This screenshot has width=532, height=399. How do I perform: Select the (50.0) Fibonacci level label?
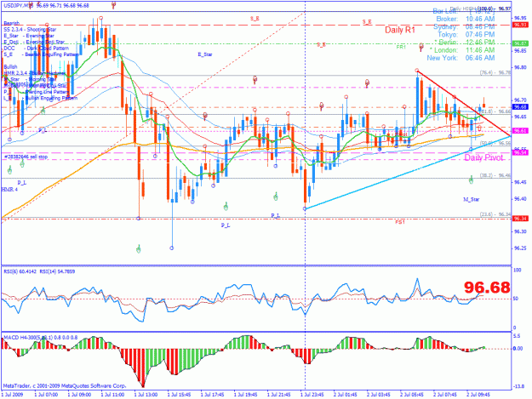(x=495, y=144)
